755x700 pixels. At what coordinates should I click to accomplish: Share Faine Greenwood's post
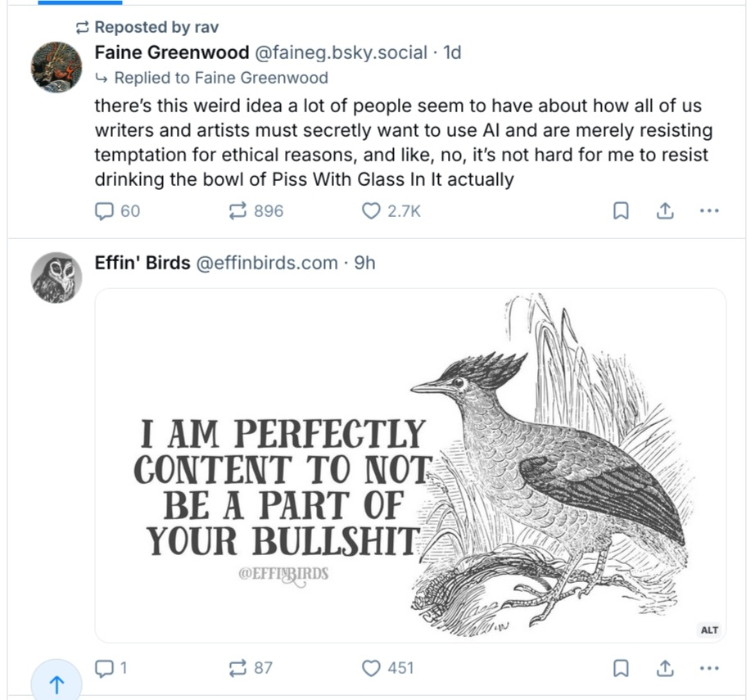665,211
